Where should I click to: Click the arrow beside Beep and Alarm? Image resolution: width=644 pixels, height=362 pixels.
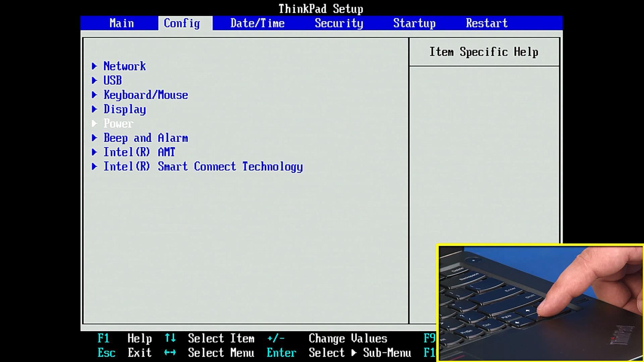tap(95, 138)
